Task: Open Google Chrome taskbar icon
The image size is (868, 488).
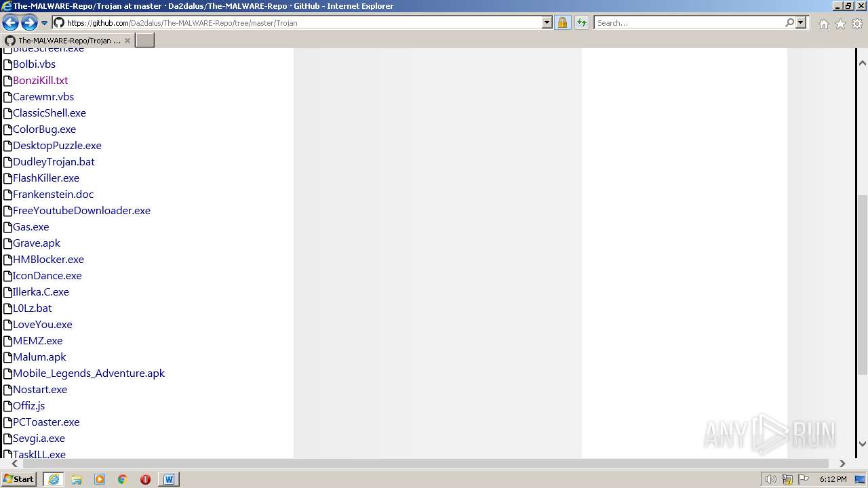Action: point(123,479)
